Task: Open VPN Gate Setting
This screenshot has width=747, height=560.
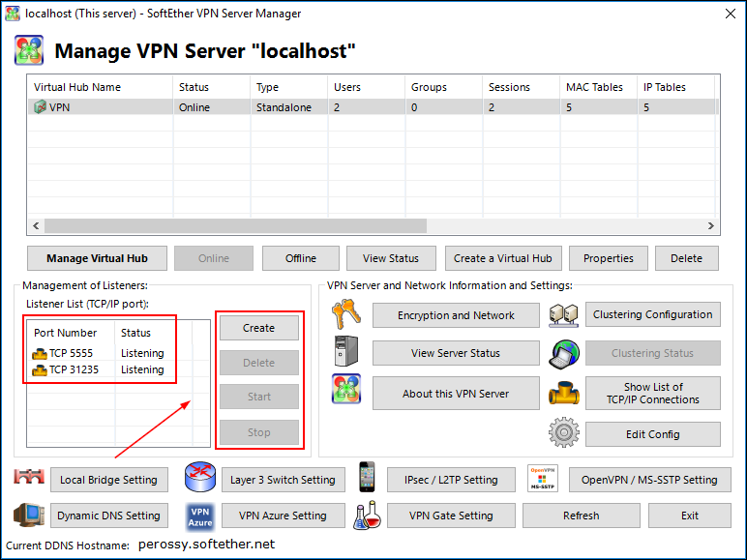Action: (x=451, y=516)
